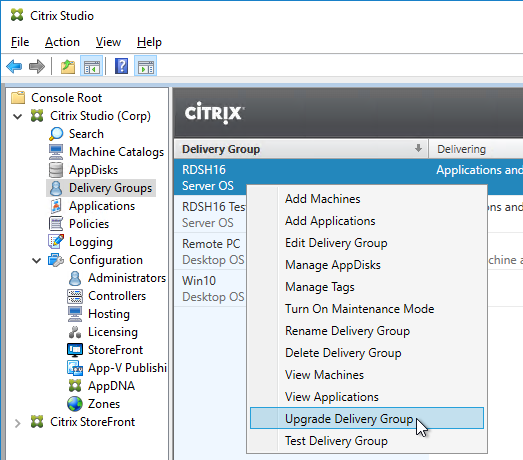The image size is (523, 460).
Task: Click the Delivery Group column header
Action: (301, 149)
